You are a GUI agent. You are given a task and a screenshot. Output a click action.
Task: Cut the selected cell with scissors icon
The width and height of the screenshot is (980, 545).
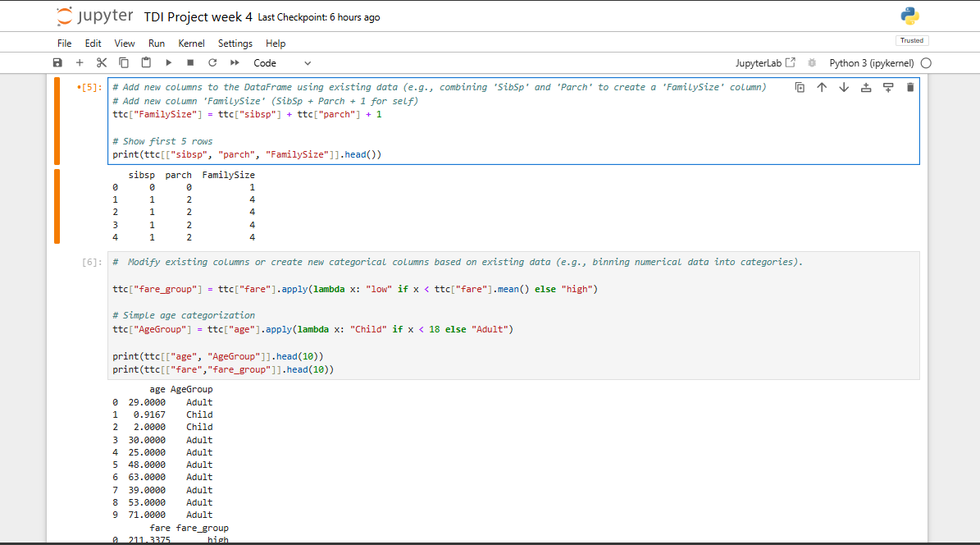tap(101, 62)
